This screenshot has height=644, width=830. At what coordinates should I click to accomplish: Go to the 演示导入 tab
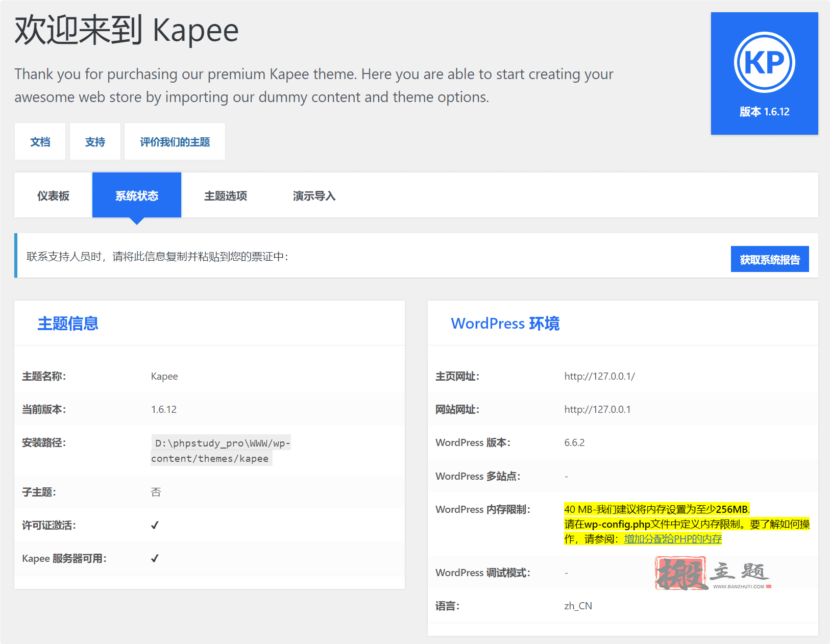tap(314, 195)
